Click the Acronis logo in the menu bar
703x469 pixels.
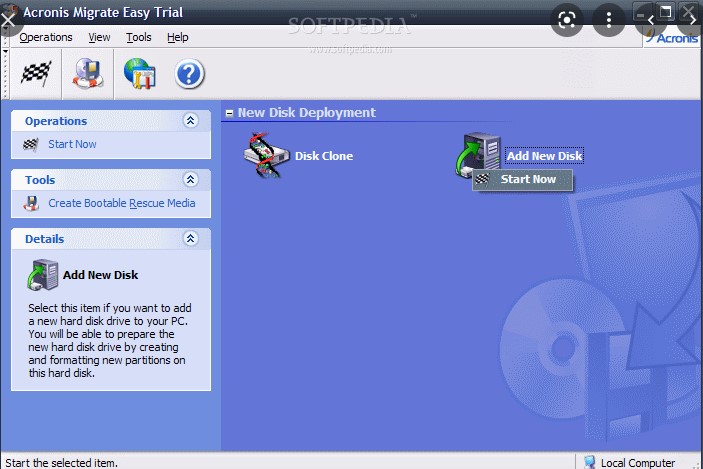[672, 38]
